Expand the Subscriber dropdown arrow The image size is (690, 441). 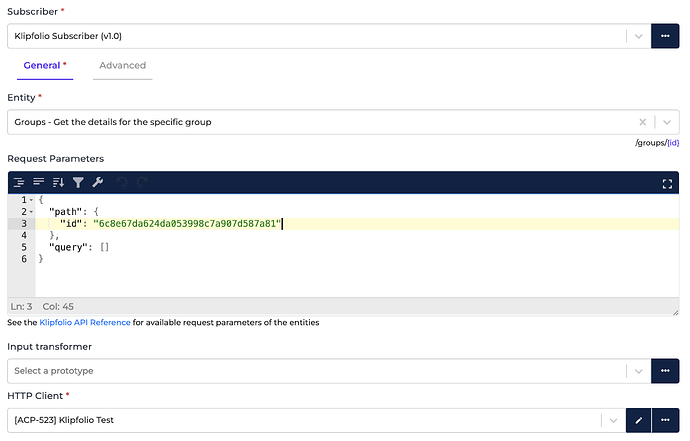pos(639,36)
